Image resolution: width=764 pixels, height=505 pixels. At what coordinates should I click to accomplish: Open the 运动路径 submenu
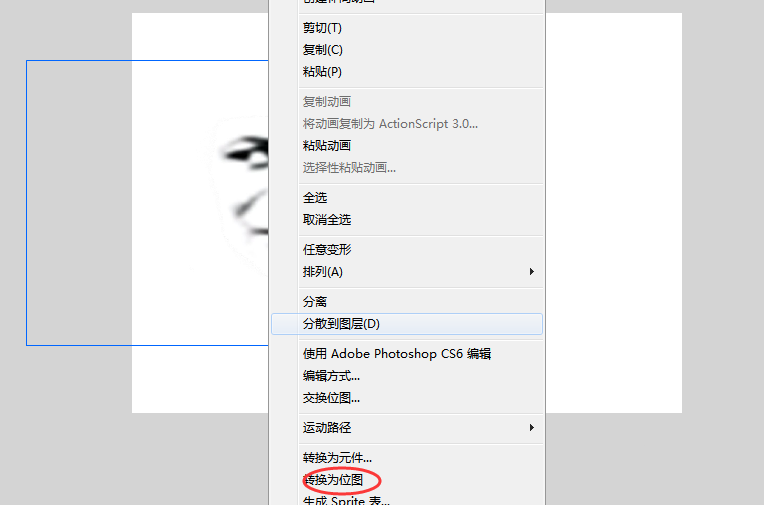[x=407, y=427]
